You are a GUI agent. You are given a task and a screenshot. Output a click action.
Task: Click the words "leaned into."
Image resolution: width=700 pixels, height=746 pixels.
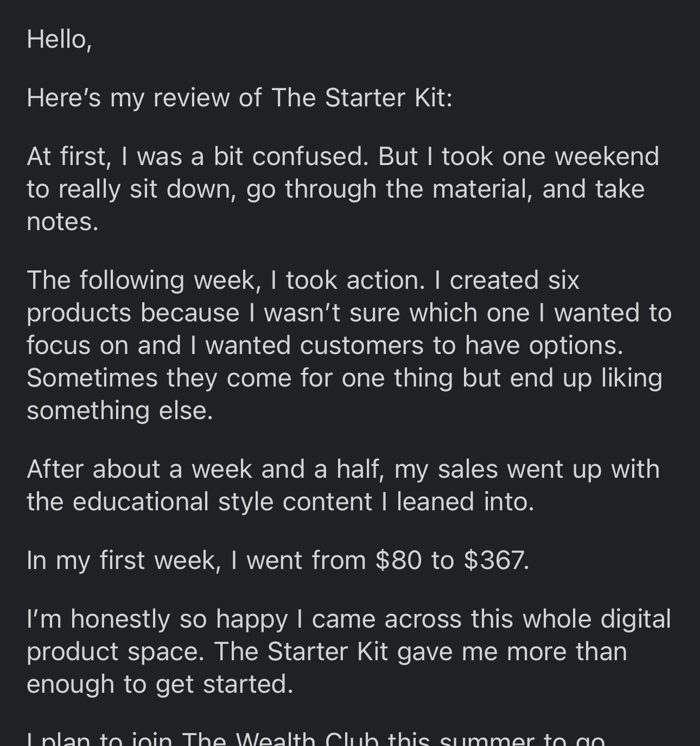[465, 502]
